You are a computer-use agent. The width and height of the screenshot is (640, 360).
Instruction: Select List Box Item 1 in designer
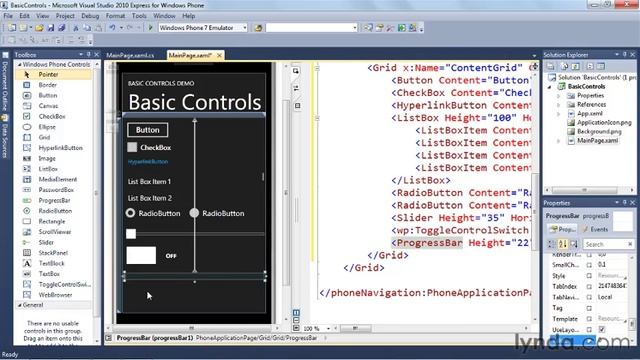click(149, 182)
